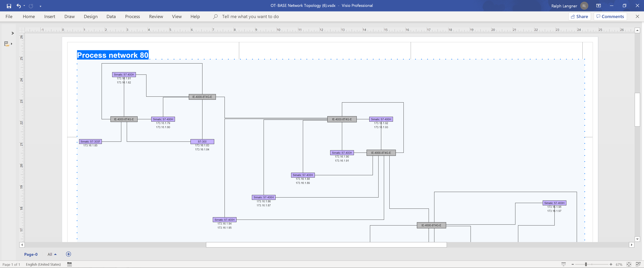Open the Data ribbon tab
644x268 pixels.
(111, 16)
